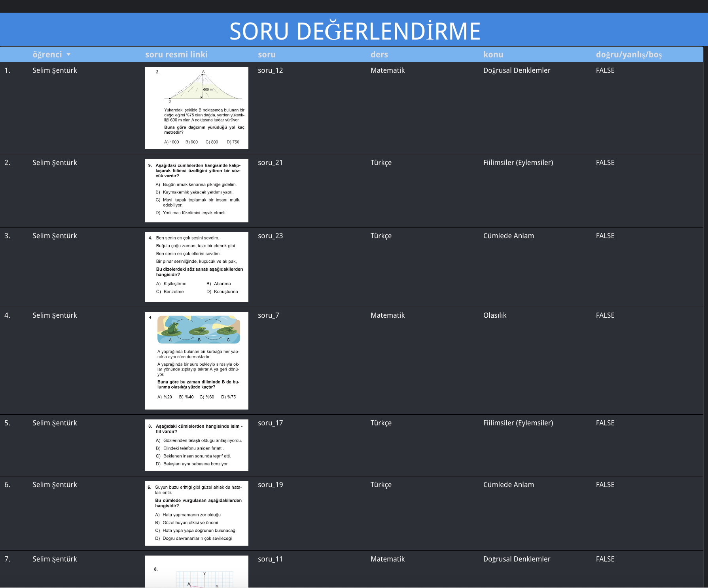Viewport: 708px width, 588px height.
Task: Click row number 7.
Action: click(x=7, y=559)
